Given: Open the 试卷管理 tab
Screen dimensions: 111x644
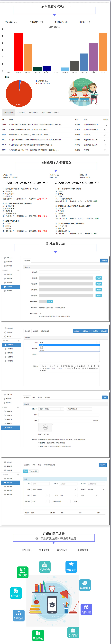Looking at the screenshot, I should 36,331.
